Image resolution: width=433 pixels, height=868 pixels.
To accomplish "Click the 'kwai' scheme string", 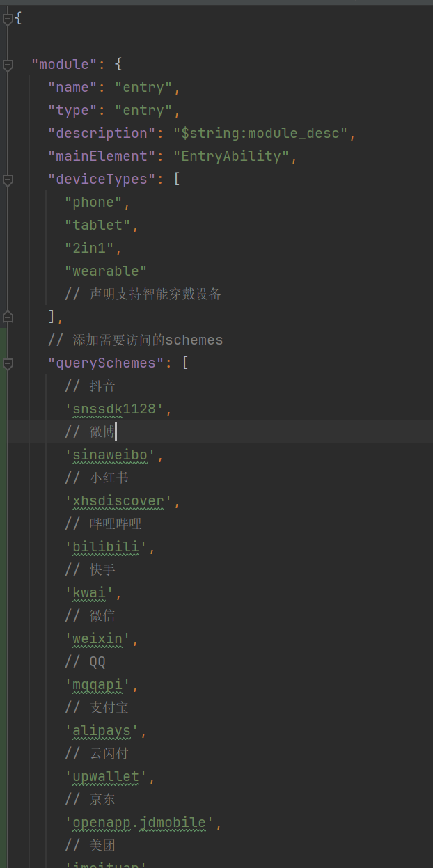I will [89, 593].
